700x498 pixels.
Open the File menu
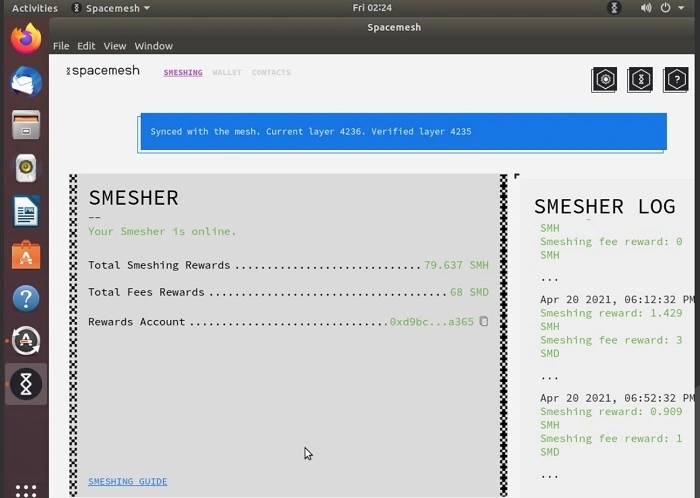61,46
